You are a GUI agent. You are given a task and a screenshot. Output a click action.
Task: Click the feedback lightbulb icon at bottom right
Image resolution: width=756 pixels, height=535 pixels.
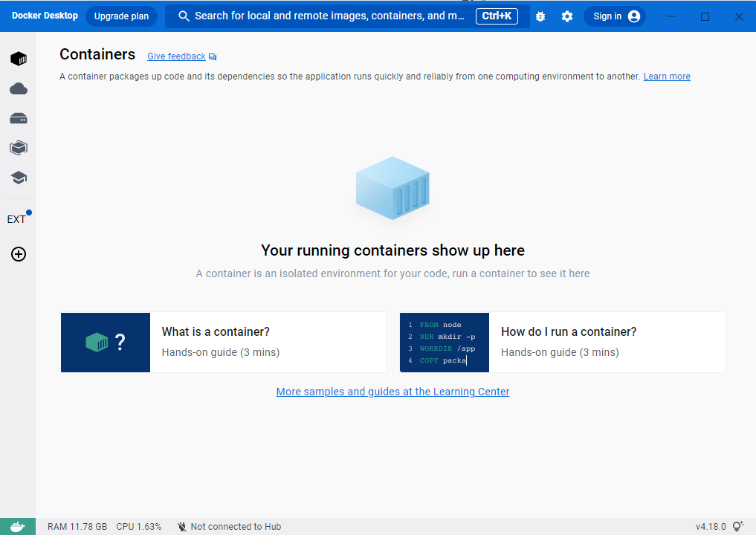click(x=737, y=526)
